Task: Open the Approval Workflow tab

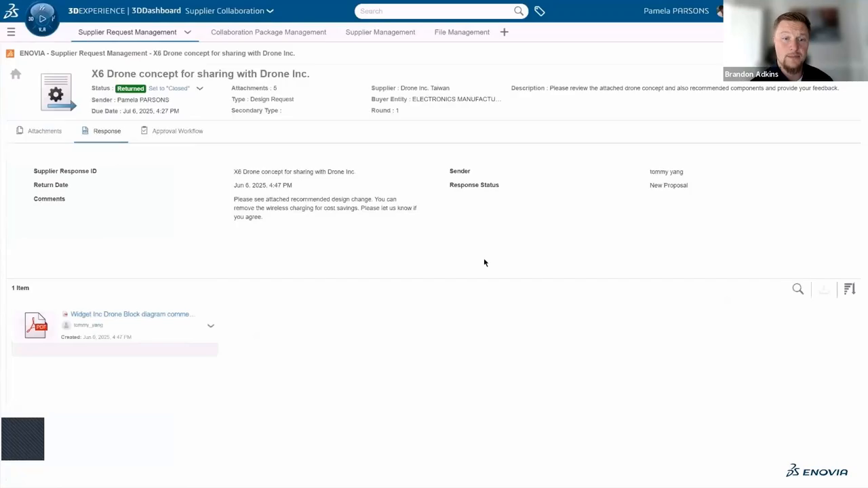Action: coord(172,131)
